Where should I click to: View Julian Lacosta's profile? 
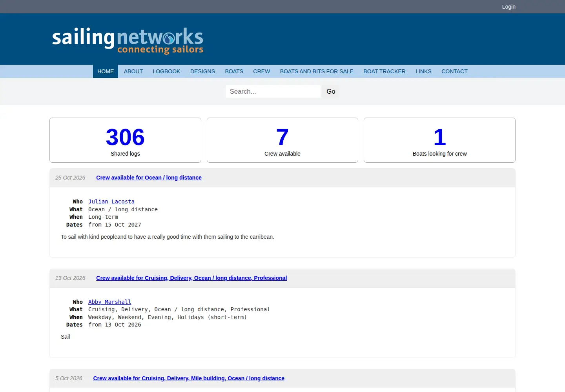(x=111, y=201)
